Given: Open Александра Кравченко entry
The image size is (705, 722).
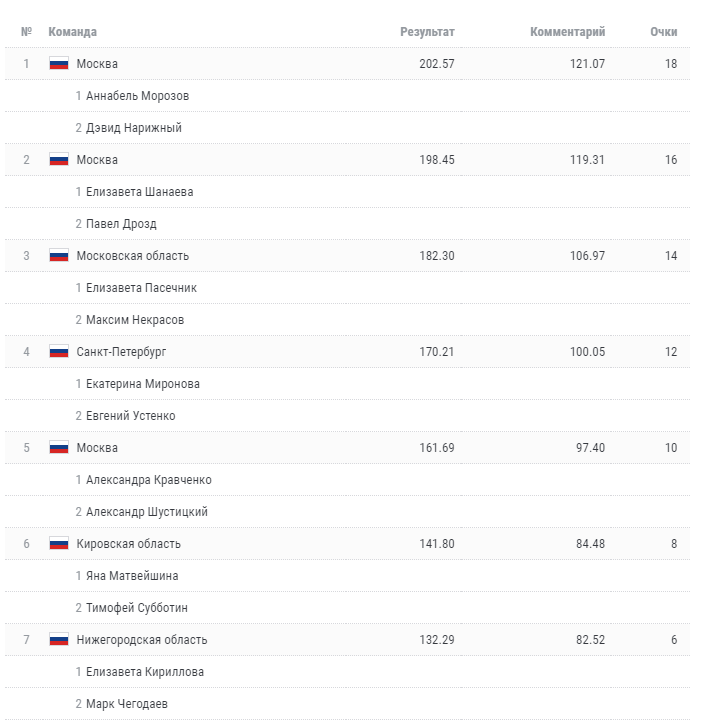Looking at the screenshot, I should (149, 480).
